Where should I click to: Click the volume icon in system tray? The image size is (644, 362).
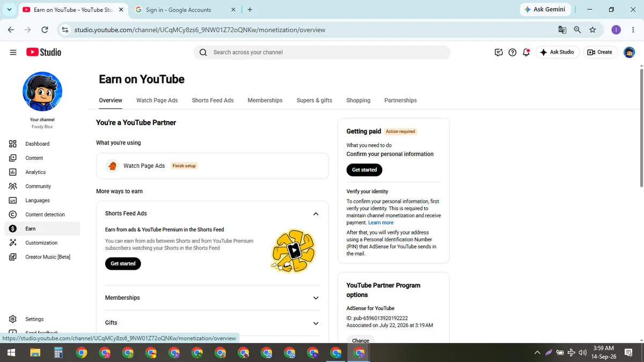tap(583, 353)
